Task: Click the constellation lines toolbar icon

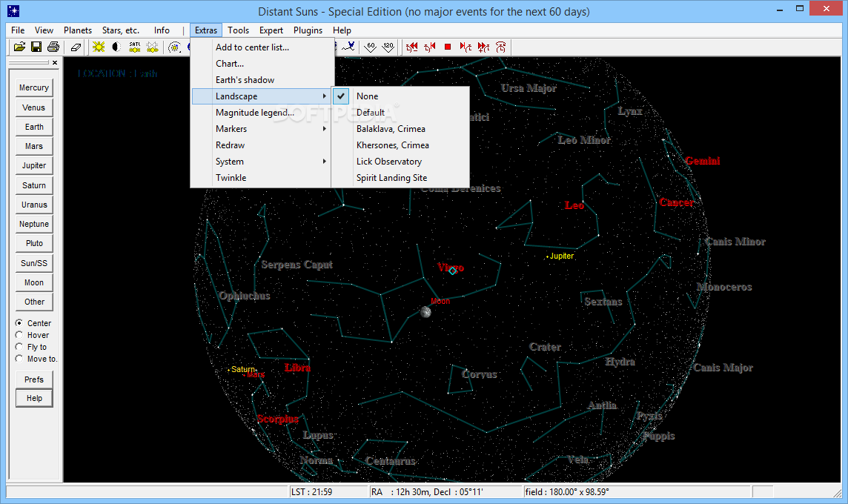Action: coord(348,47)
